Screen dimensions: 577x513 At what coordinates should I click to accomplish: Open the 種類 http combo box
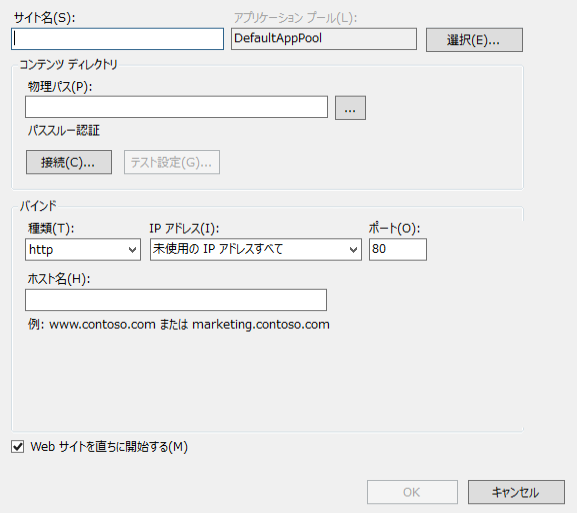point(83,250)
